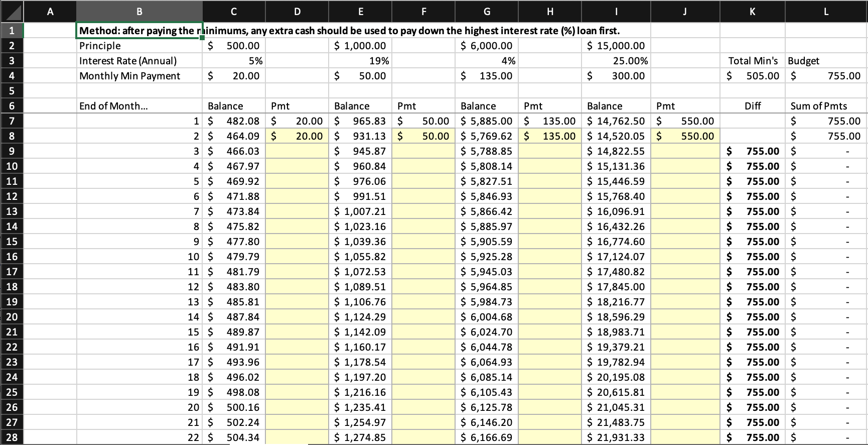Click the $ 300.00 minimum payment cell
This screenshot has height=445, width=868.
pyautogui.click(x=616, y=76)
